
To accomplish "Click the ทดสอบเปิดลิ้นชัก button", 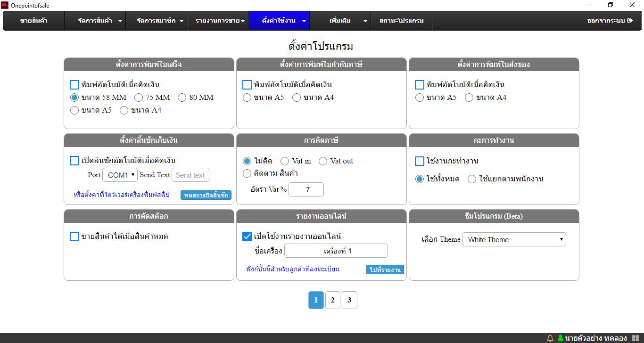I will pyautogui.click(x=206, y=195).
